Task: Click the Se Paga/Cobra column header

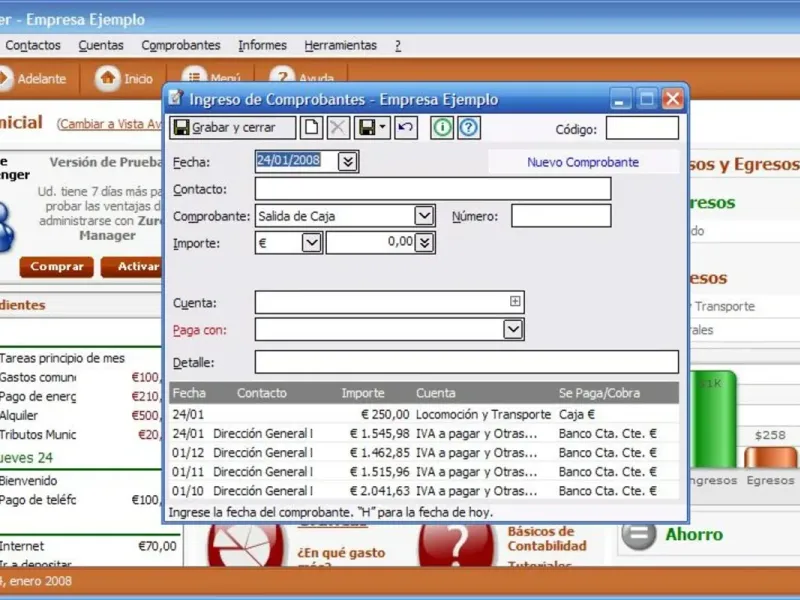Action: point(599,393)
